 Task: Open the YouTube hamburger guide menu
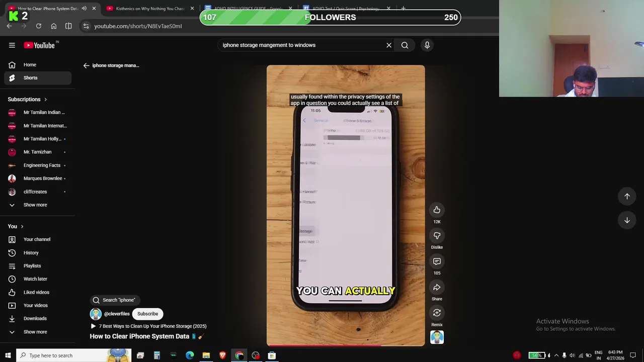(x=12, y=45)
